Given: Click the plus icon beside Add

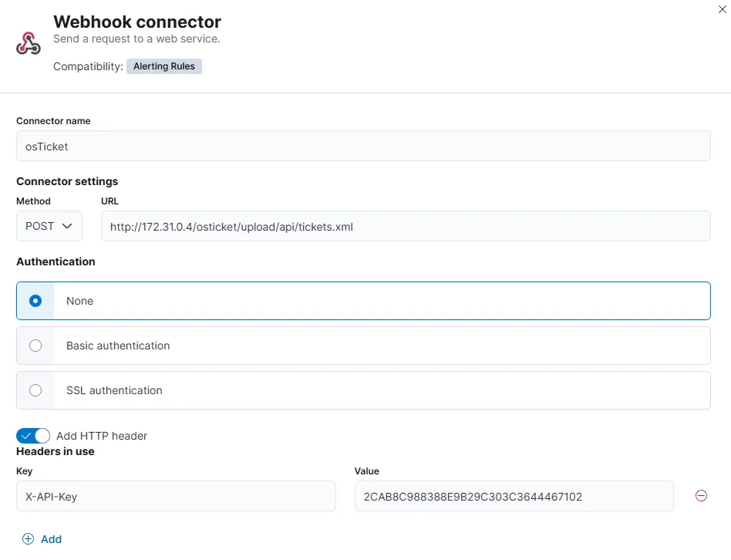Looking at the screenshot, I should click(x=28, y=538).
